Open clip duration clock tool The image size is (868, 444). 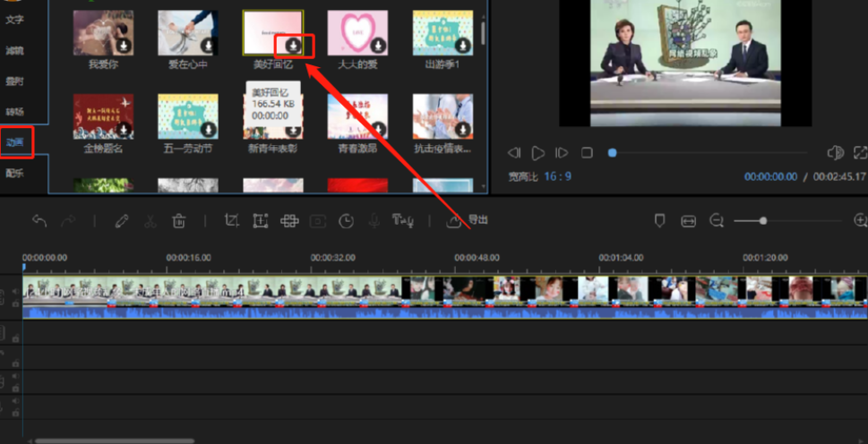(x=347, y=221)
